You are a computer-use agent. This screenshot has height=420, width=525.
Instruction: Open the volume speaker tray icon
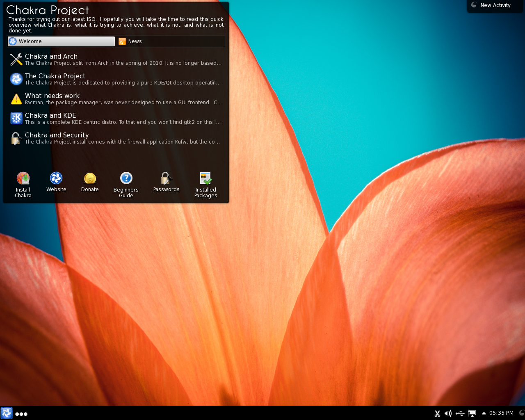point(448,413)
